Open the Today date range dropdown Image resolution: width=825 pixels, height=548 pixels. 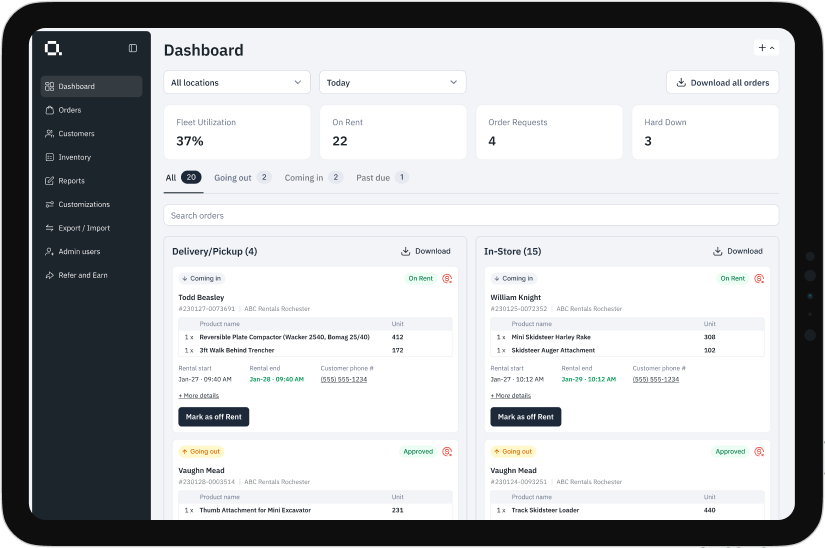392,83
